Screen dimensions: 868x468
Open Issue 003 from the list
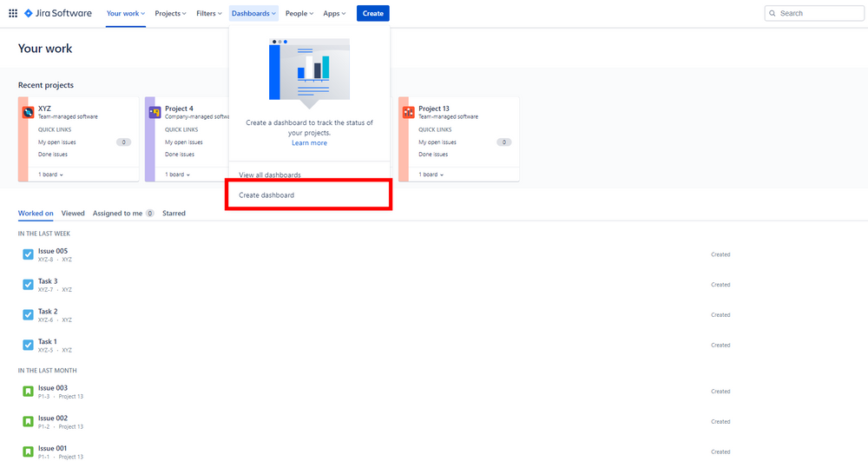[x=53, y=388]
